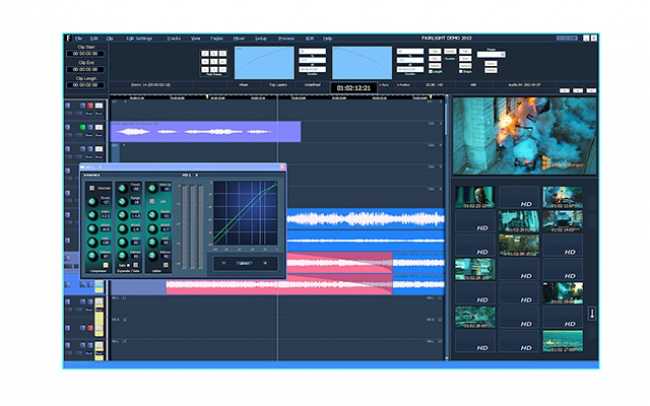Open the last clip thumbnail in the bin
The image size is (650, 406).
pyautogui.click(x=563, y=341)
